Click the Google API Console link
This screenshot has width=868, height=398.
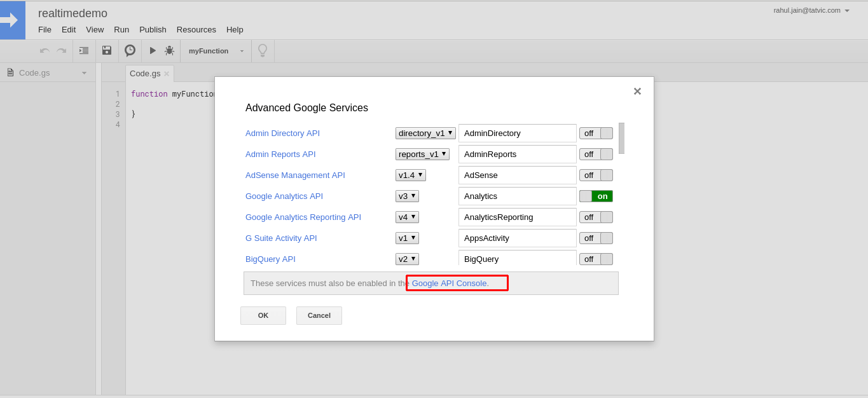click(450, 283)
